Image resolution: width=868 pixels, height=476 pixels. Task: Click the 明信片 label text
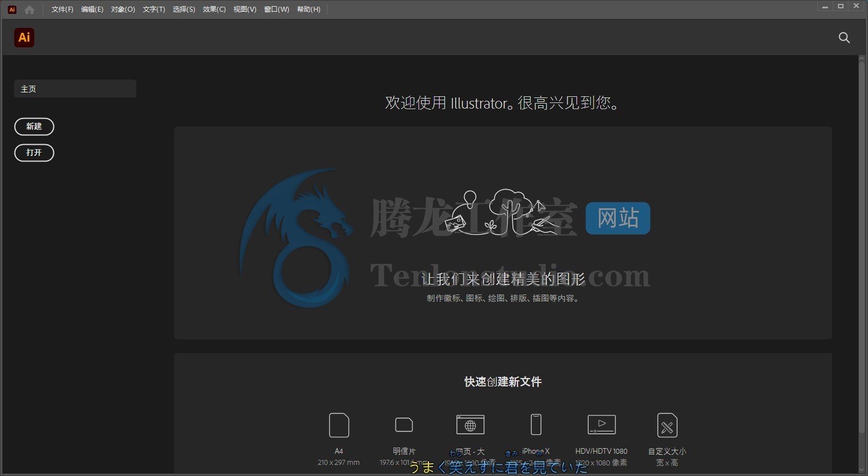click(x=405, y=452)
